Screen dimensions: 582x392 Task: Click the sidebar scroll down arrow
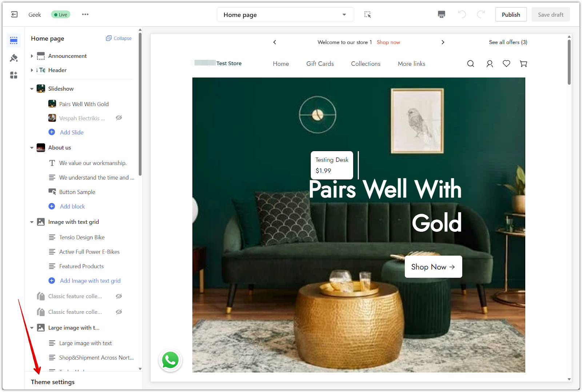pos(140,369)
